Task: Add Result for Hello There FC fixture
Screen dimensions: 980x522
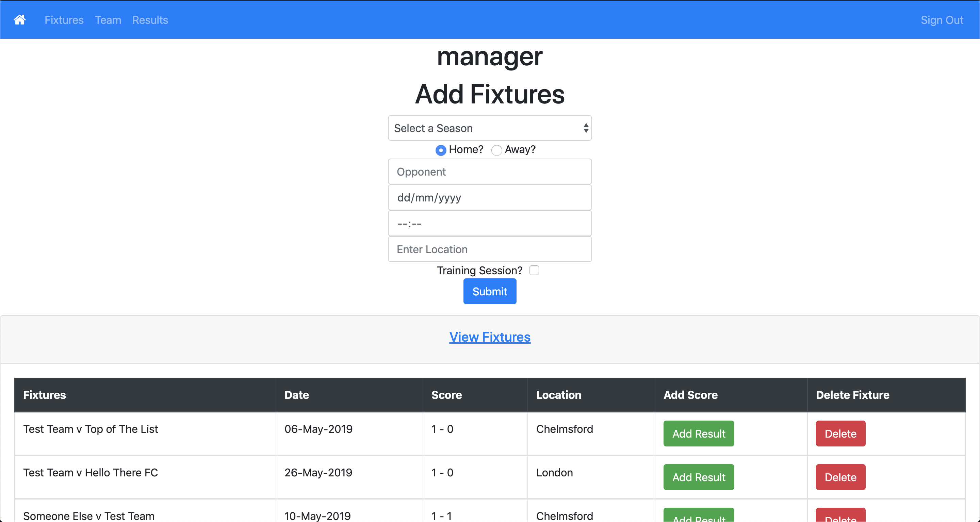Action: pos(699,477)
